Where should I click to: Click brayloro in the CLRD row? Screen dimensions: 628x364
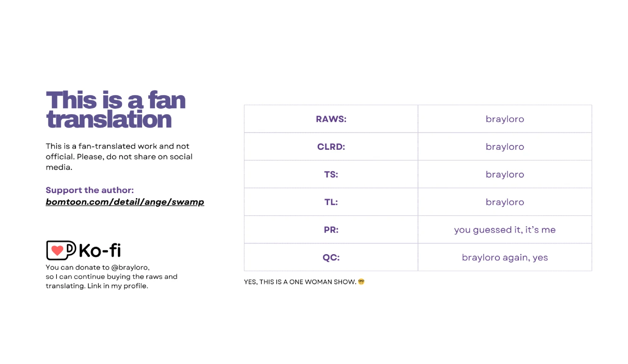(x=505, y=147)
